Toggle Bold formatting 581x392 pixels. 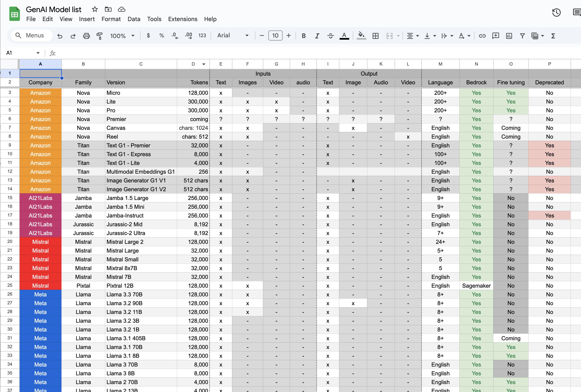(303, 36)
